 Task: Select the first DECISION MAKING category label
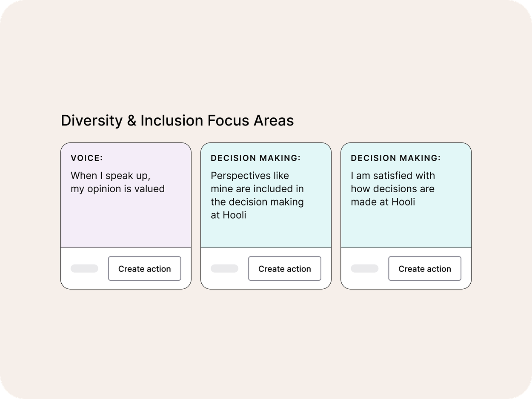tap(256, 158)
